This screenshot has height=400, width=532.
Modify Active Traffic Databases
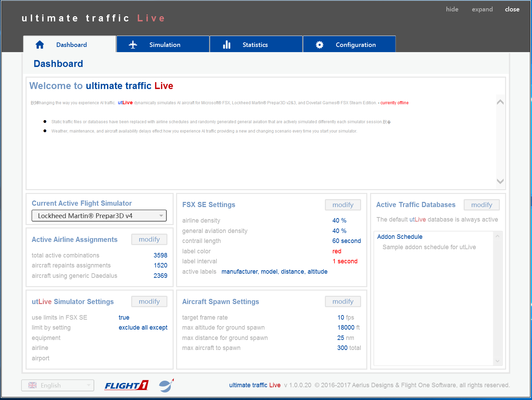coord(482,205)
